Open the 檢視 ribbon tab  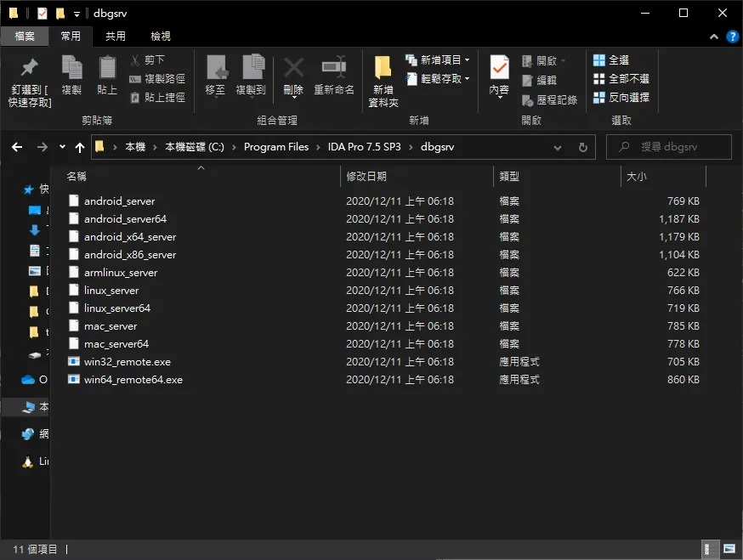(x=160, y=36)
